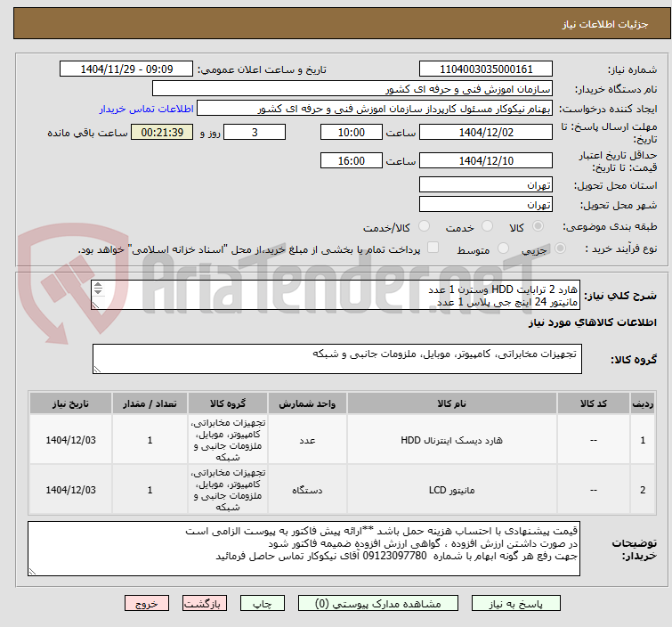Click the مانیتور 24 اینچ description line
The height and width of the screenshot is (627, 672).
point(507,302)
